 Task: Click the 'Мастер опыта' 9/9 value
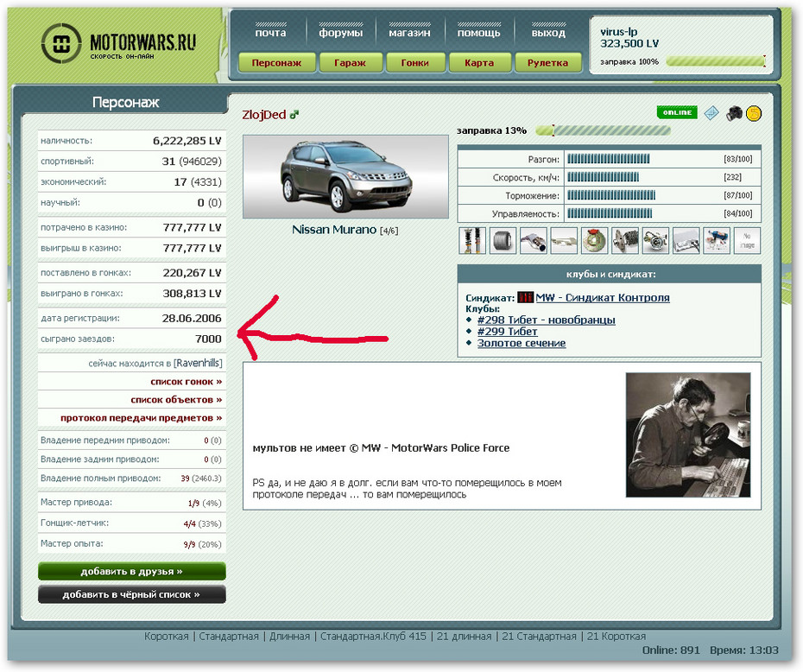(x=189, y=544)
